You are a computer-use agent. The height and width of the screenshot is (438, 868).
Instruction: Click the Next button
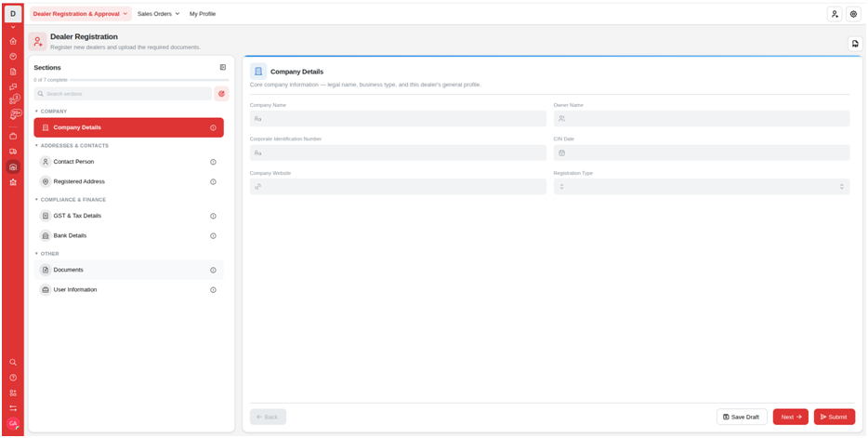click(x=791, y=417)
